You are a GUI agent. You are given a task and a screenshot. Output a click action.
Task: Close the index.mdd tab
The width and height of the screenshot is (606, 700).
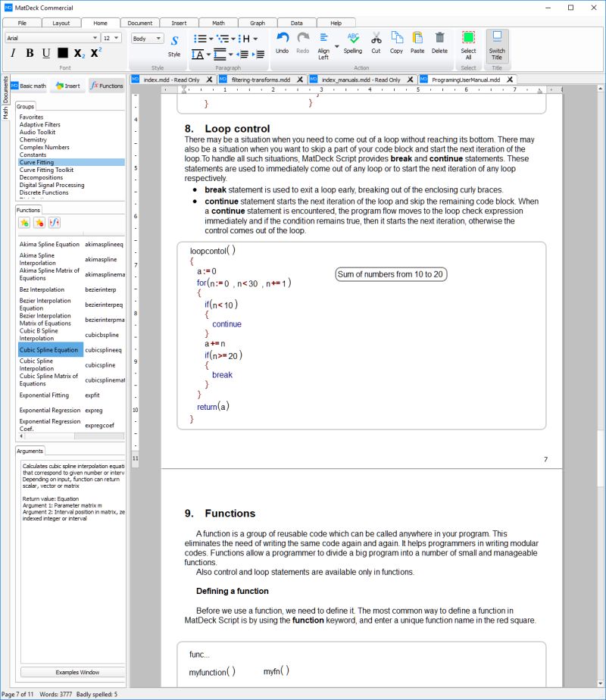(209, 80)
